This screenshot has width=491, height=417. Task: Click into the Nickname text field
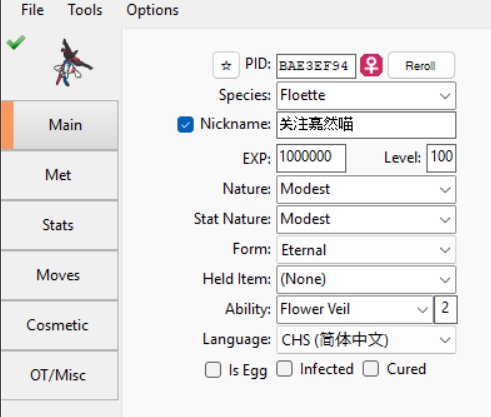point(366,125)
